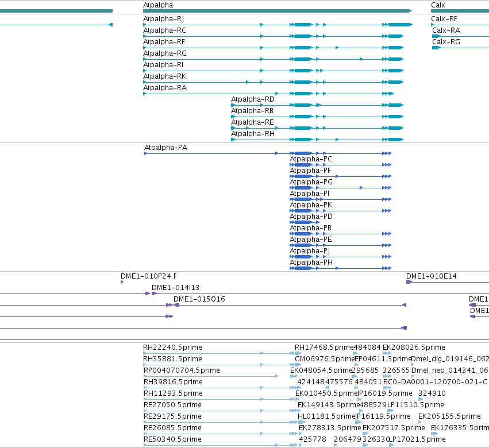Select protein Atpalpha-PH
The height and width of the screenshot is (448, 489).
(x=311, y=263)
